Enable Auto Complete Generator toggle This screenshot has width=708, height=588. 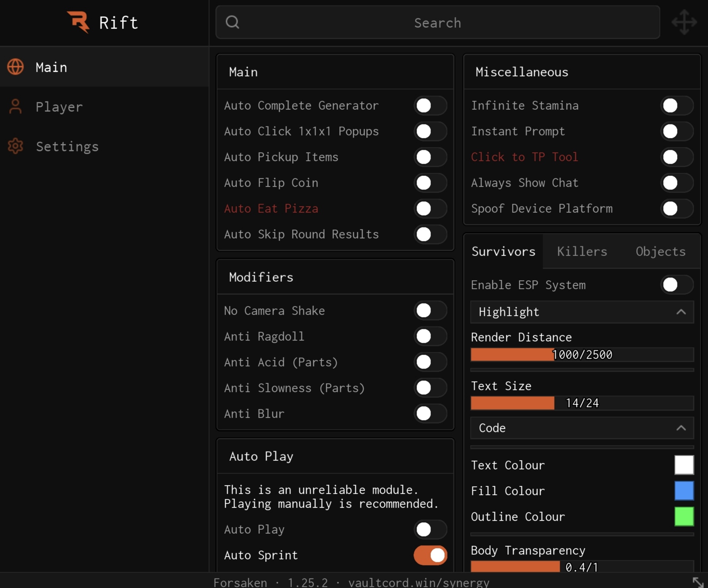[x=430, y=106]
